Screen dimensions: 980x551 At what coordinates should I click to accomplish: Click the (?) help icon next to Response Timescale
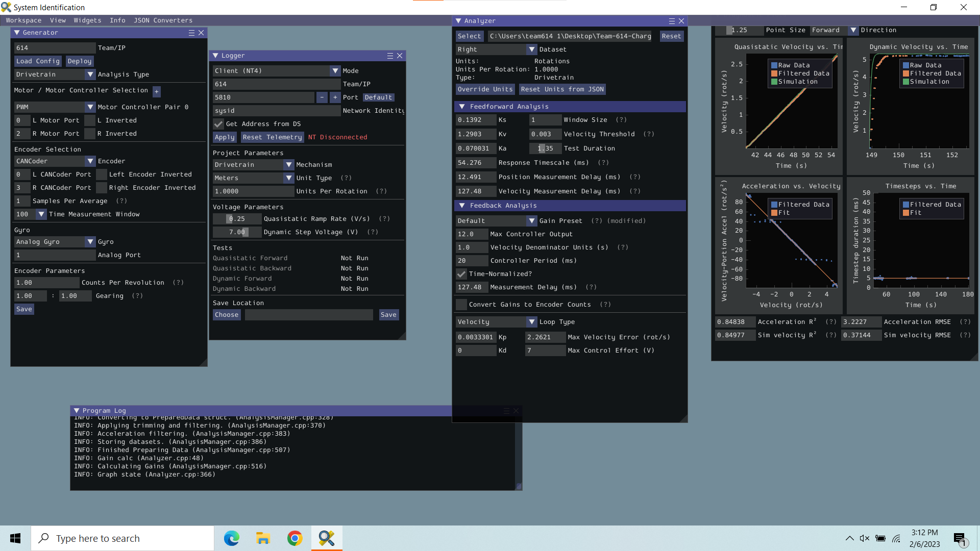tap(603, 162)
